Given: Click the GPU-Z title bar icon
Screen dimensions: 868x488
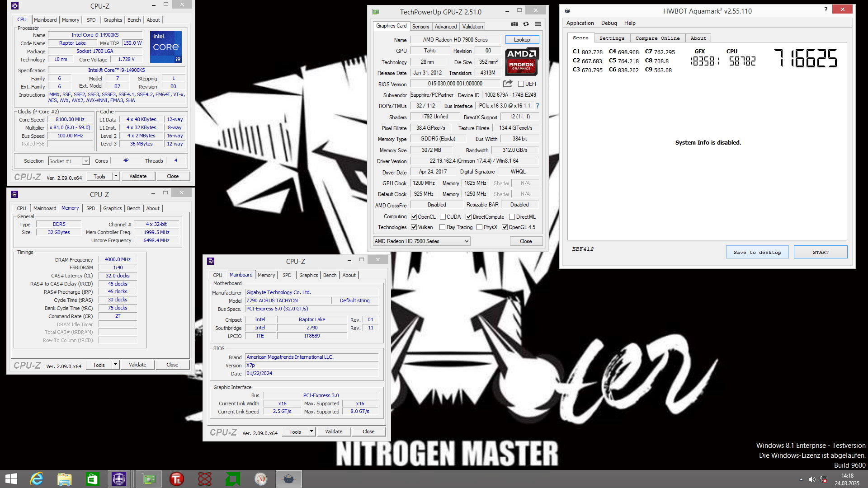Looking at the screenshot, I should pos(376,12).
